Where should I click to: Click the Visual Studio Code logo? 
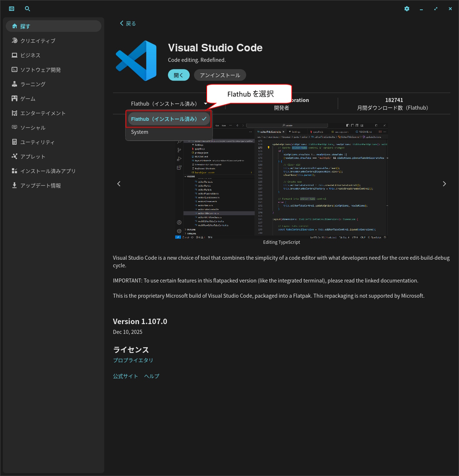pos(136,61)
